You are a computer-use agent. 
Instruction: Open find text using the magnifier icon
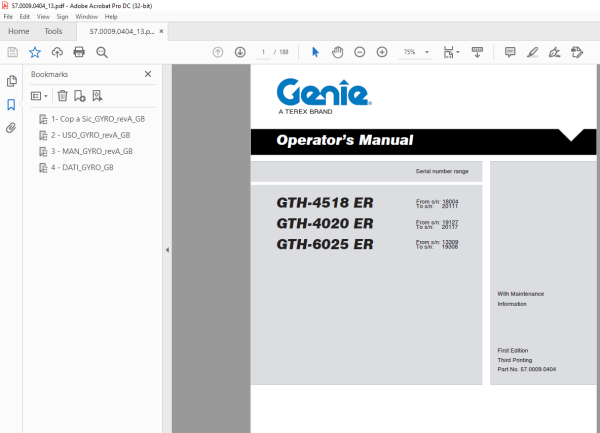pos(102,52)
